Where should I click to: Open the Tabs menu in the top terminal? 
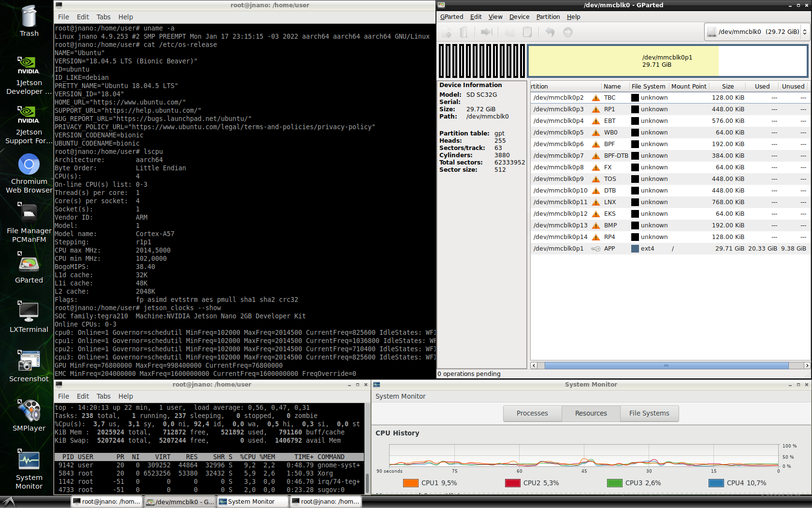coord(103,17)
